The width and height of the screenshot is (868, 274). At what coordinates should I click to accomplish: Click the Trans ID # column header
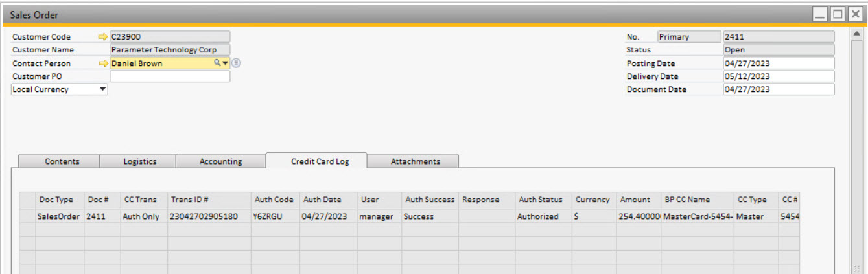[x=209, y=200]
